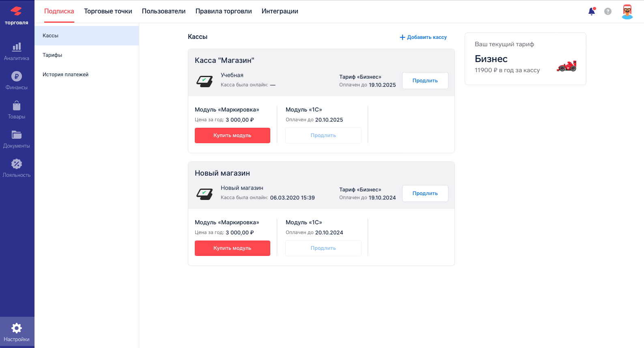This screenshot has height=348, width=644.
Task: Select Кассы in left submenu
Action: [87, 36]
